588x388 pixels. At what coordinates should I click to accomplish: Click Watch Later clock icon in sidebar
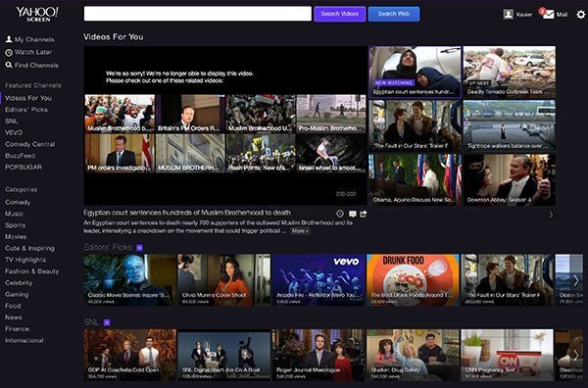(x=9, y=53)
